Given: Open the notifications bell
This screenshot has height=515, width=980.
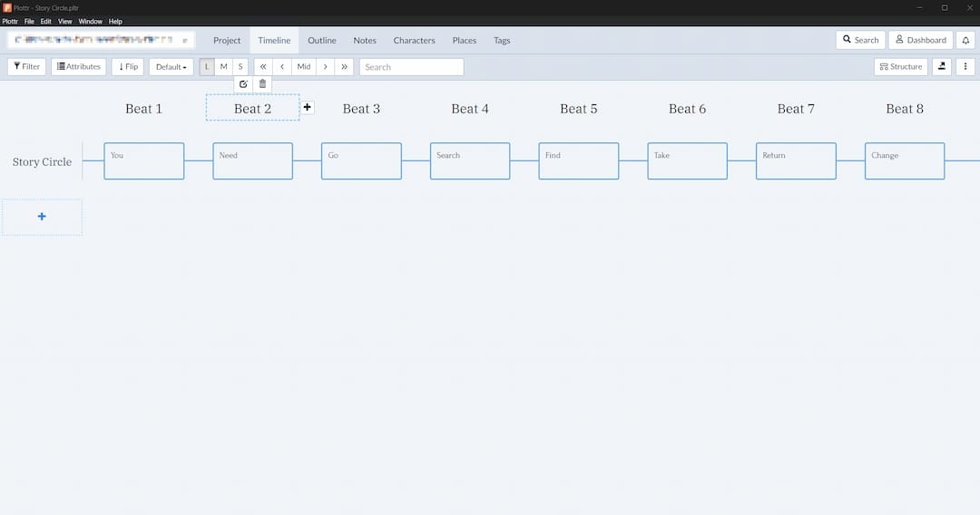Looking at the screenshot, I should 965,40.
